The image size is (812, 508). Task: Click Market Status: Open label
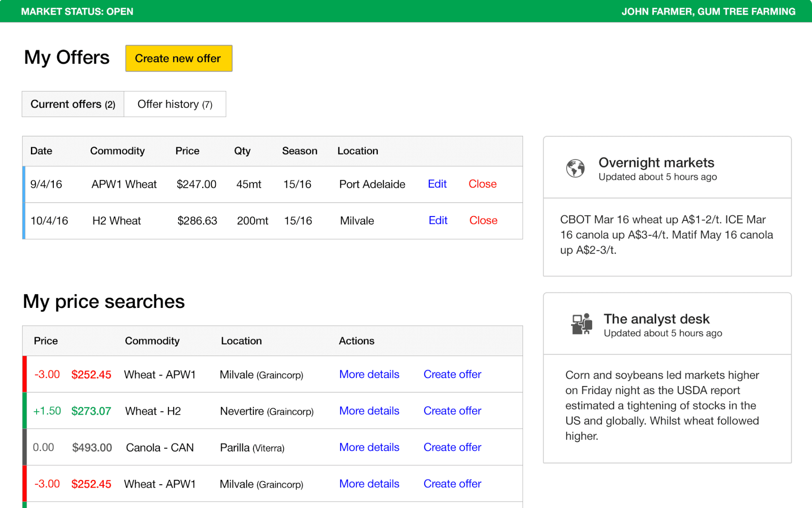pyautogui.click(x=77, y=11)
